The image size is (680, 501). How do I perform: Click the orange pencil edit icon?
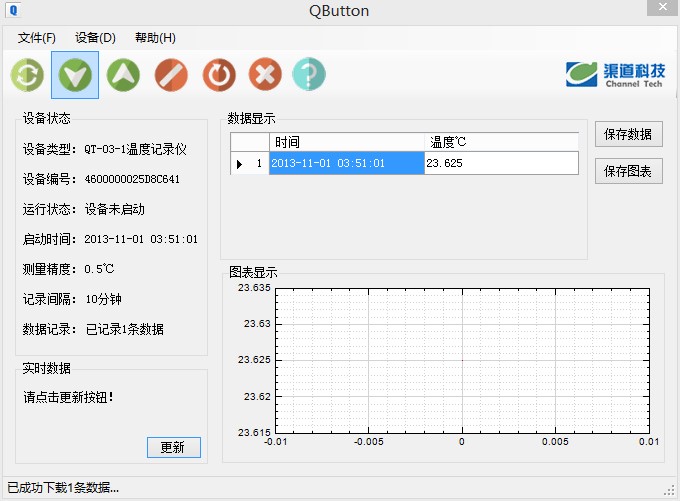point(171,74)
